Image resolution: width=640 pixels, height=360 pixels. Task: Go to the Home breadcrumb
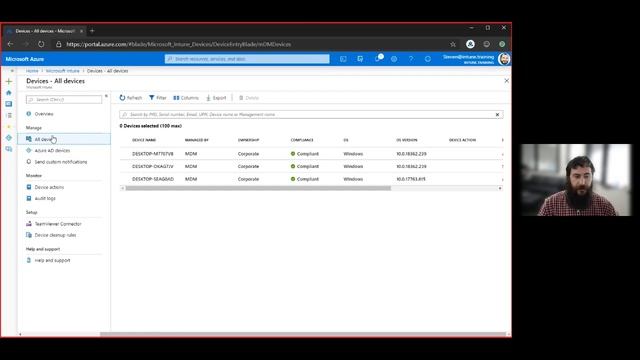pos(32,71)
